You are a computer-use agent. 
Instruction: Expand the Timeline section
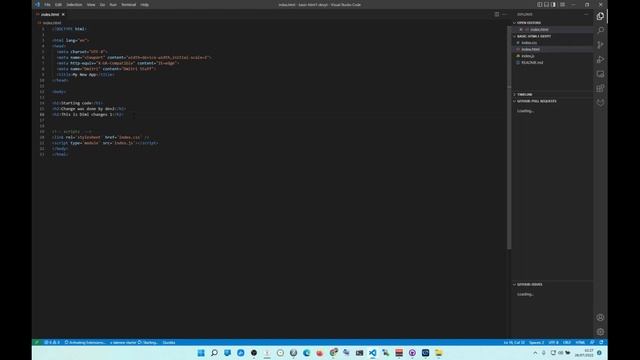[x=524, y=95]
